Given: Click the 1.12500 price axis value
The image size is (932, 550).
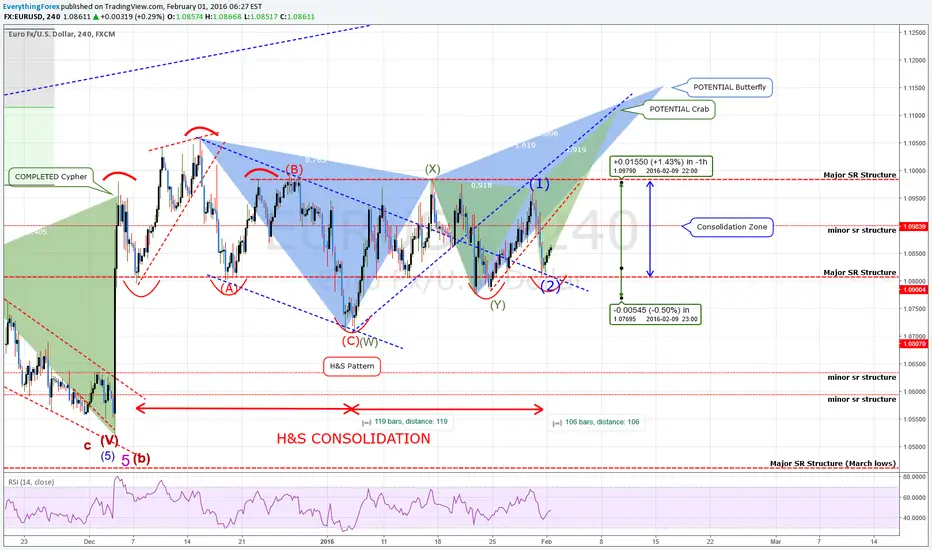Looking at the screenshot, I should point(914,33).
